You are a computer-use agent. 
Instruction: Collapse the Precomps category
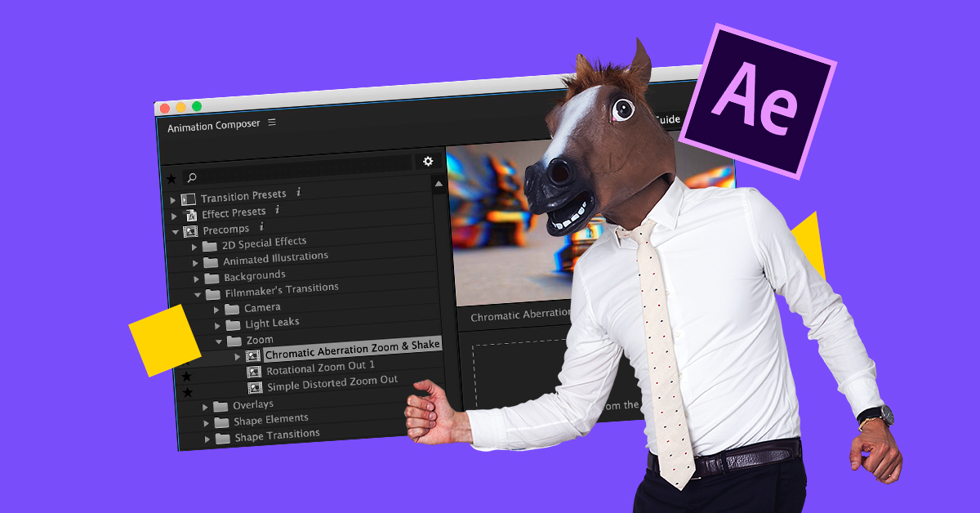[175, 232]
